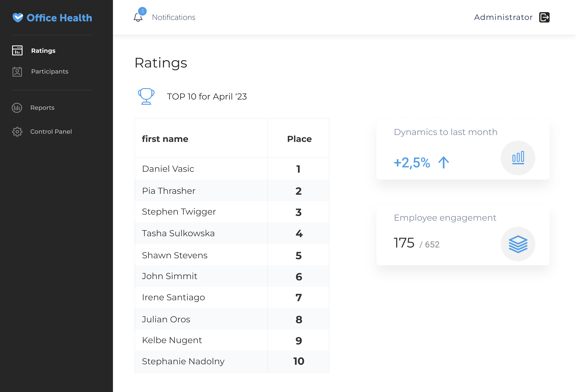576x392 pixels.
Task: Select the Stephanie Nadolny row
Action: [x=232, y=361]
